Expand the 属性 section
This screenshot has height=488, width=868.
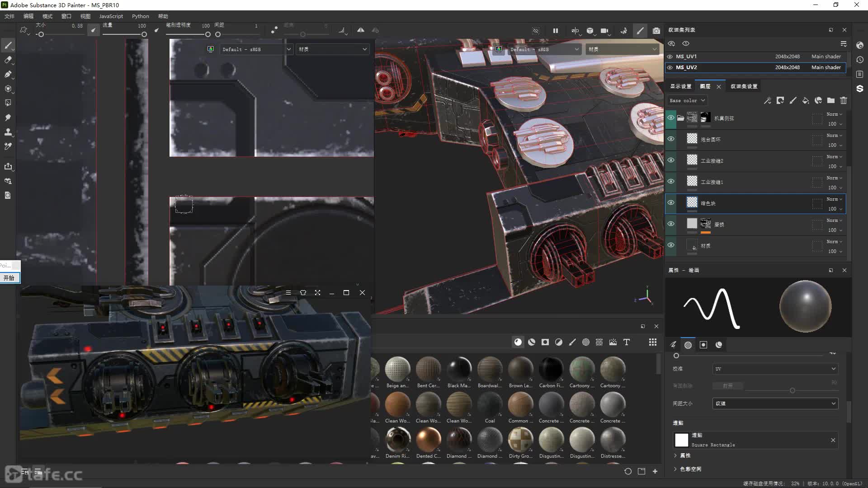(682, 455)
